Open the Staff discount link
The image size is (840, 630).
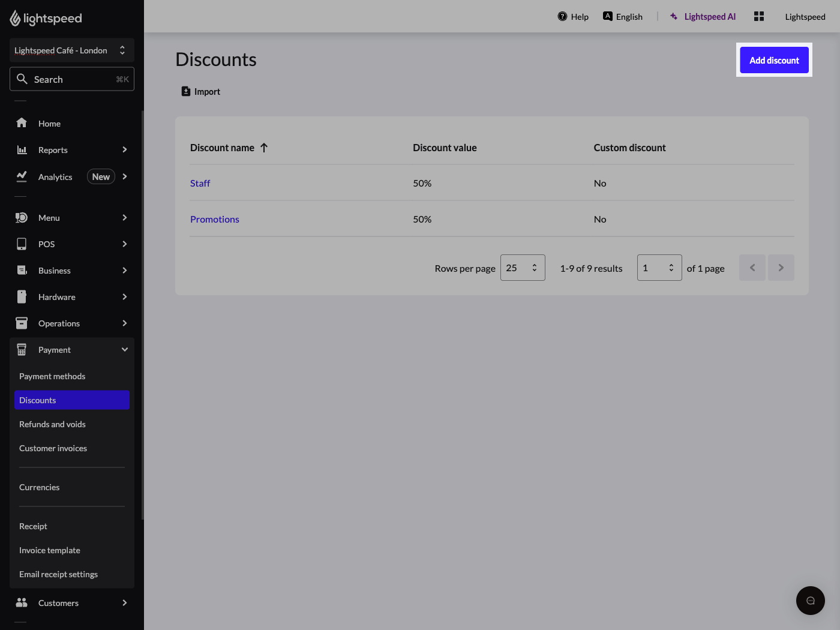pyautogui.click(x=200, y=183)
